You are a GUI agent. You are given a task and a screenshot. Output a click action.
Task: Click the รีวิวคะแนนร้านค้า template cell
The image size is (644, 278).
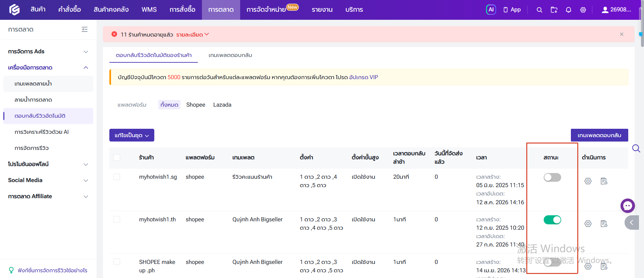click(x=252, y=177)
